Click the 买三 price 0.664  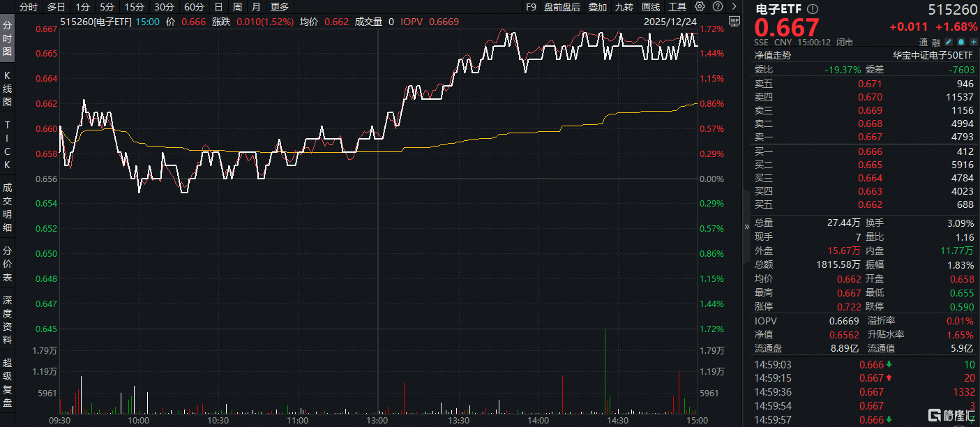[x=870, y=178]
